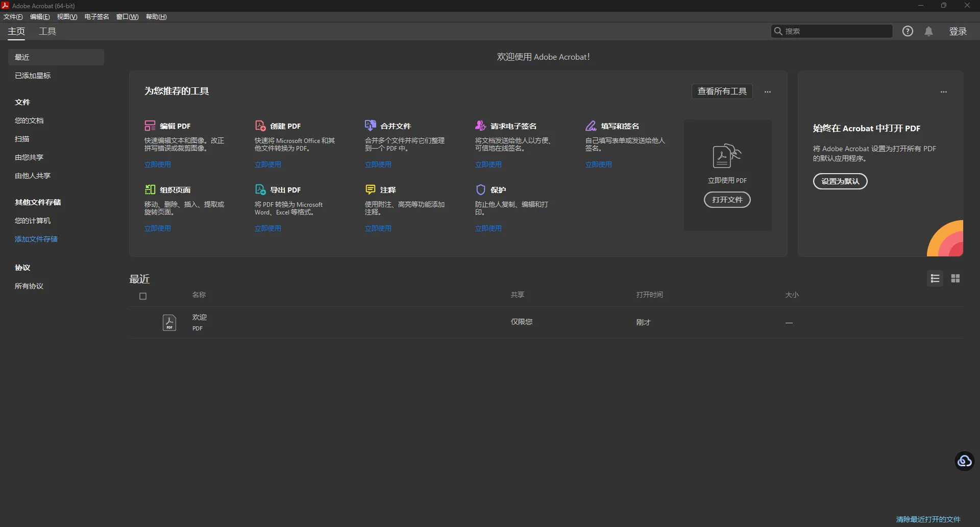Click 立即使用 under 合并文件
The width and height of the screenshot is (980, 527).
378,164
